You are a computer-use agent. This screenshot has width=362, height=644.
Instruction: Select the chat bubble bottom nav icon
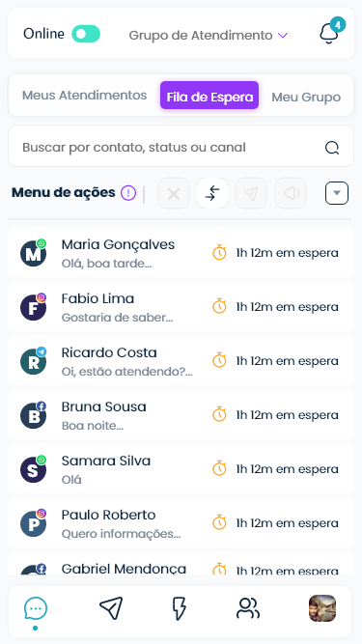(x=36, y=608)
